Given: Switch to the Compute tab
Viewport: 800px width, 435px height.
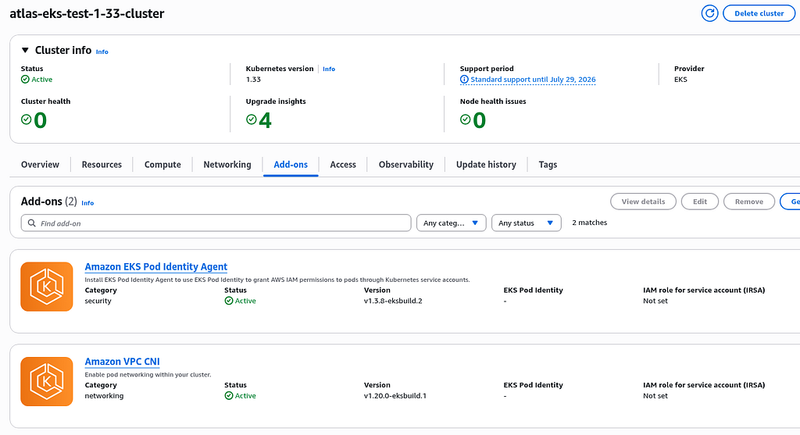Looking at the screenshot, I should pos(162,165).
